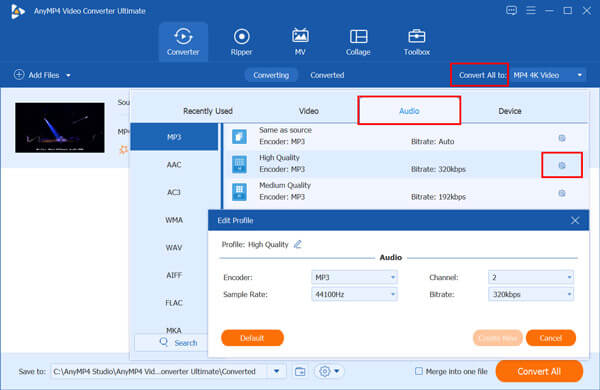Open the MP4 4K Video format dropdown
The height and width of the screenshot is (390, 600).
tap(549, 75)
